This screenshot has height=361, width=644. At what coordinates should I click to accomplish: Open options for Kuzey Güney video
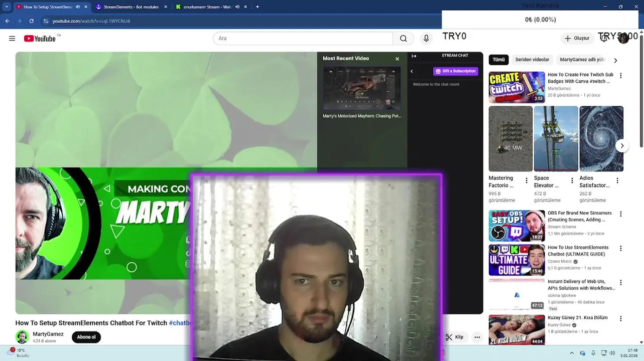(x=621, y=318)
